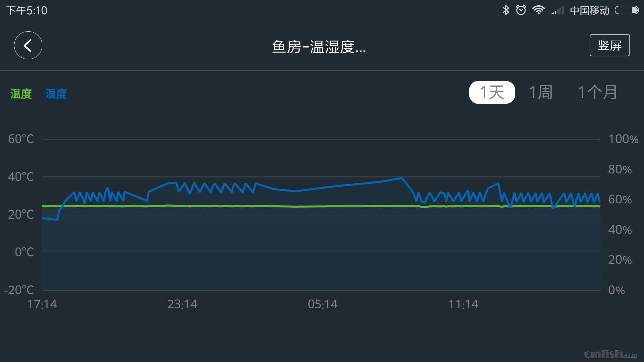Switch to the 1个月 monthly view

[x=597, y=92]
